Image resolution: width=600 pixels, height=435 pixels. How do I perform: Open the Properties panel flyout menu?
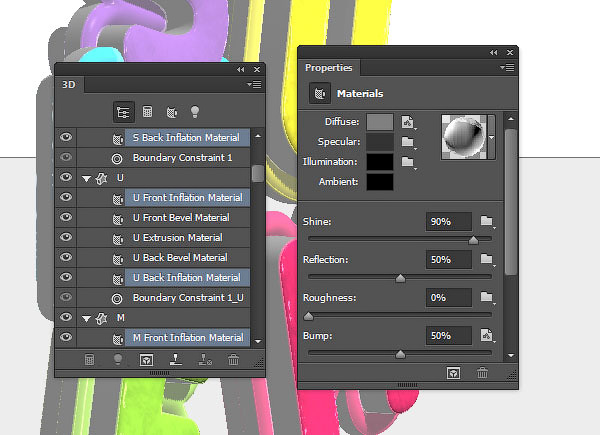pos(507,68)
